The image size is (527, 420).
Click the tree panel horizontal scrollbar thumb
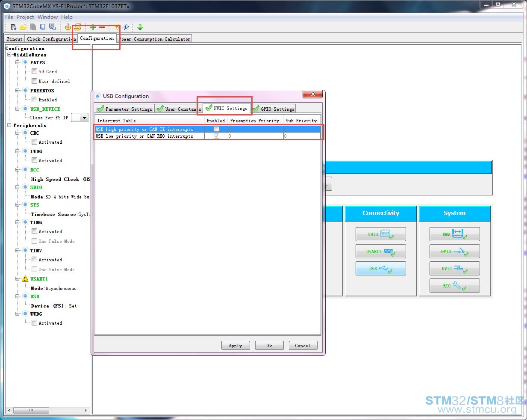31,410
